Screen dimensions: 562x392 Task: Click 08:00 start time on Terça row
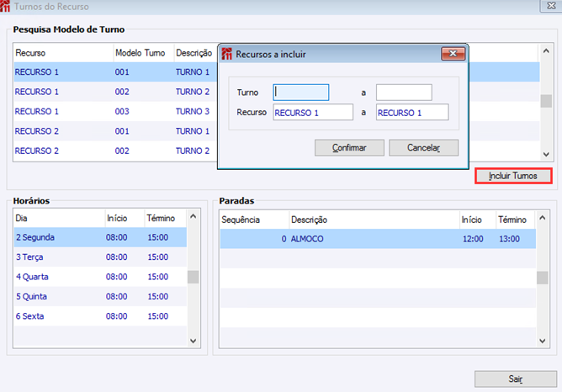116,257
